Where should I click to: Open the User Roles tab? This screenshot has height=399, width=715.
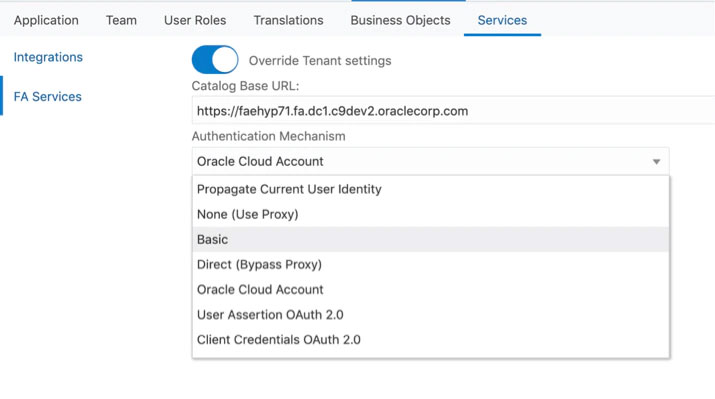pyautogui.click(x=195, y=20)
